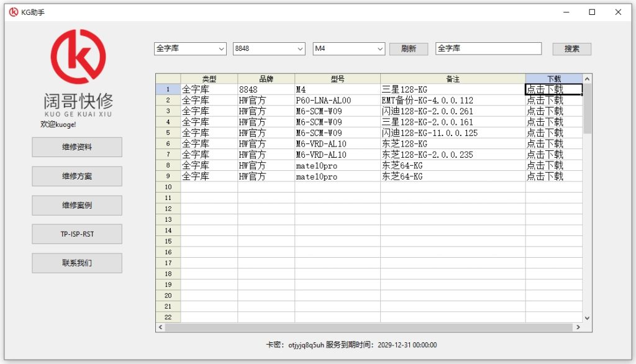The height and width of the screenshot is (364, 636).
Task: Click the horizontal scrollbar left arrow
Action: click(161, 327)
